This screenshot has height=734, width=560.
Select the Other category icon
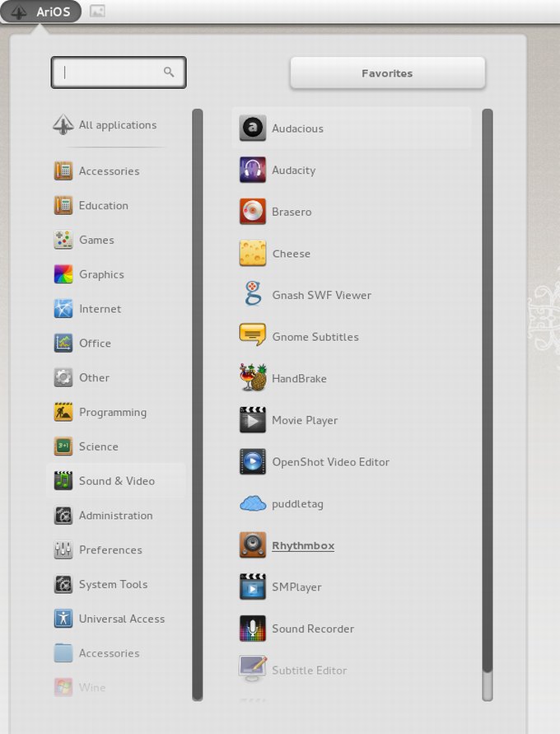click(x=63, y=378)
